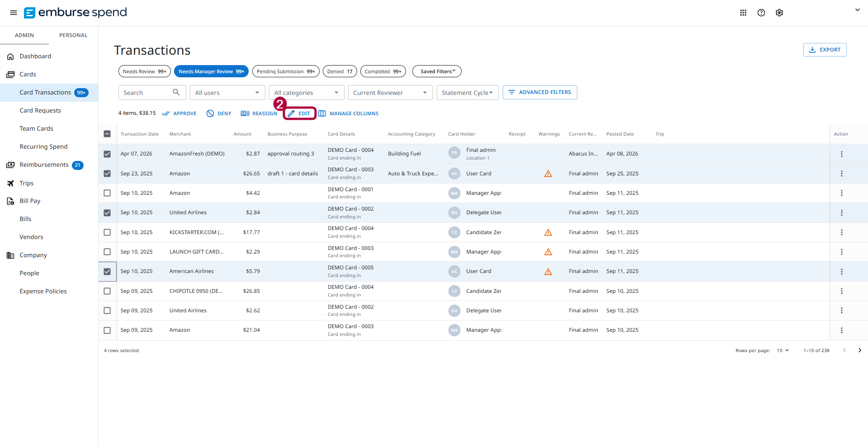Click the warning icon on Sep 23 Amazon row
This screenshot has height=447, width=868.
(548, 174)
